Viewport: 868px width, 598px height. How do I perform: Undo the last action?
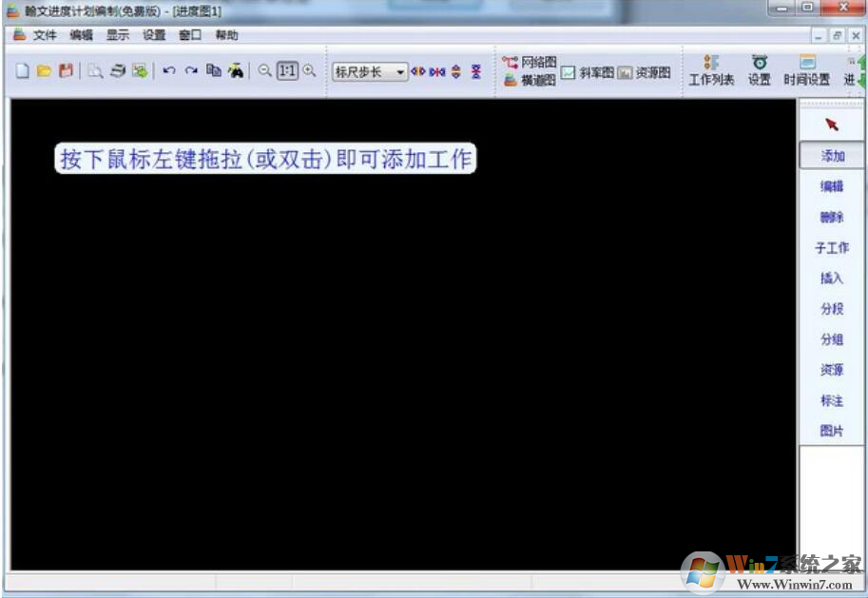pyautogui.click(x=169, y=70)
